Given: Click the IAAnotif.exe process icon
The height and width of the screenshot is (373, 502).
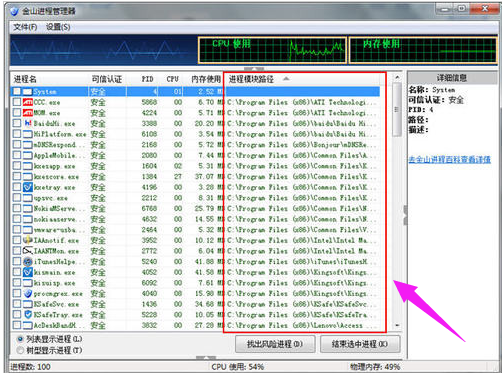Looking at the screenshot, I should point(27,240).
